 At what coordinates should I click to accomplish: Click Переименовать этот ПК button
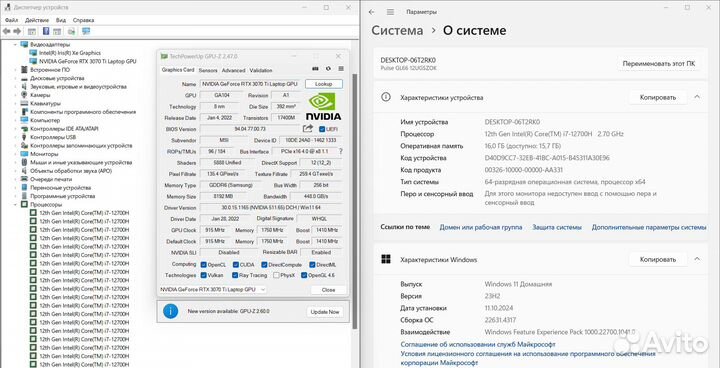[x=658, y=64]
